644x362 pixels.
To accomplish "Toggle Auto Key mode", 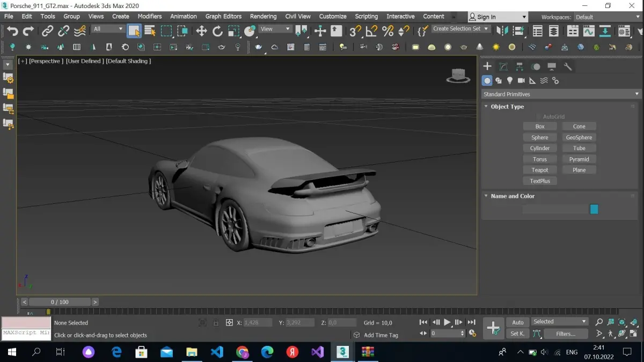I will point(518,322).
